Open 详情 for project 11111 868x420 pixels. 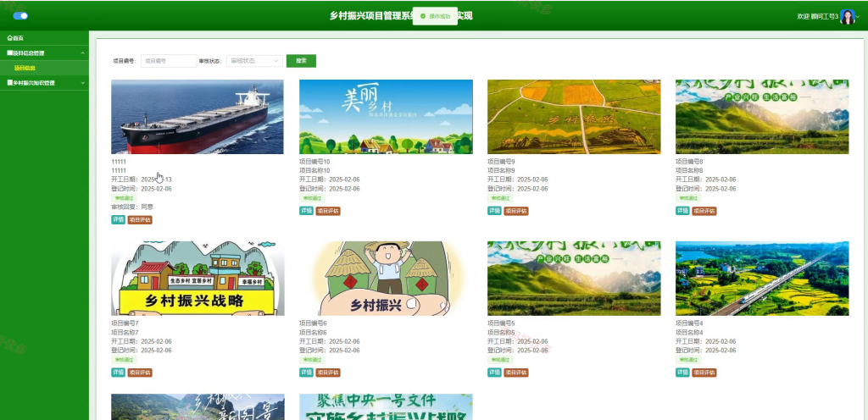tap(118, 220)
